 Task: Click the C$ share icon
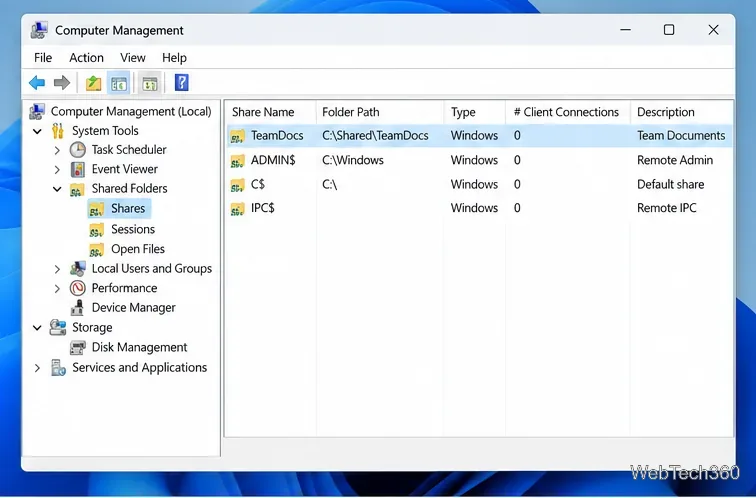coord(237,185)
